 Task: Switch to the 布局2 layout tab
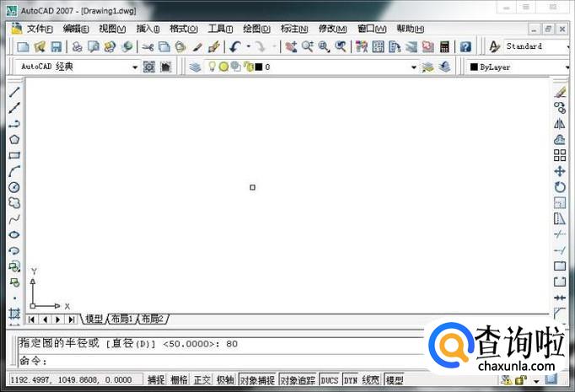(x=153, y=319)
